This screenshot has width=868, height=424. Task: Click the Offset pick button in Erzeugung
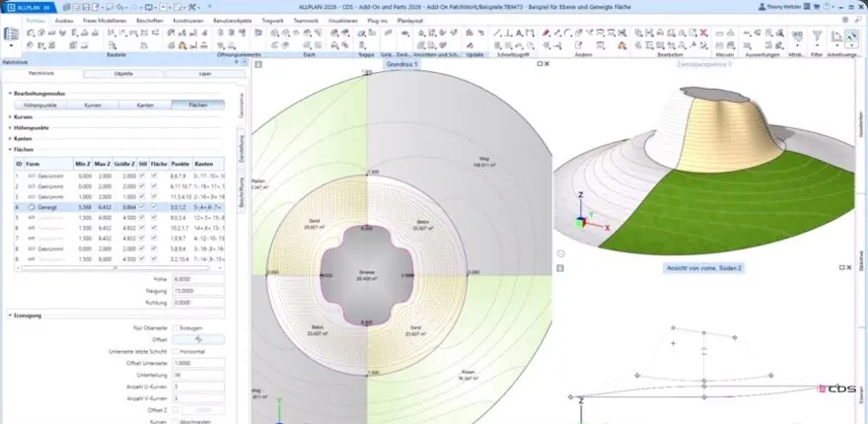(x=198, y=339)
